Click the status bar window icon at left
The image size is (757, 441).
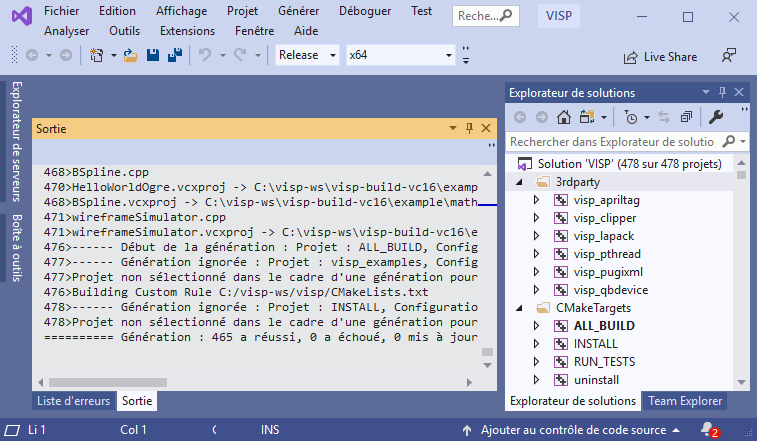[x=12, y=429]
